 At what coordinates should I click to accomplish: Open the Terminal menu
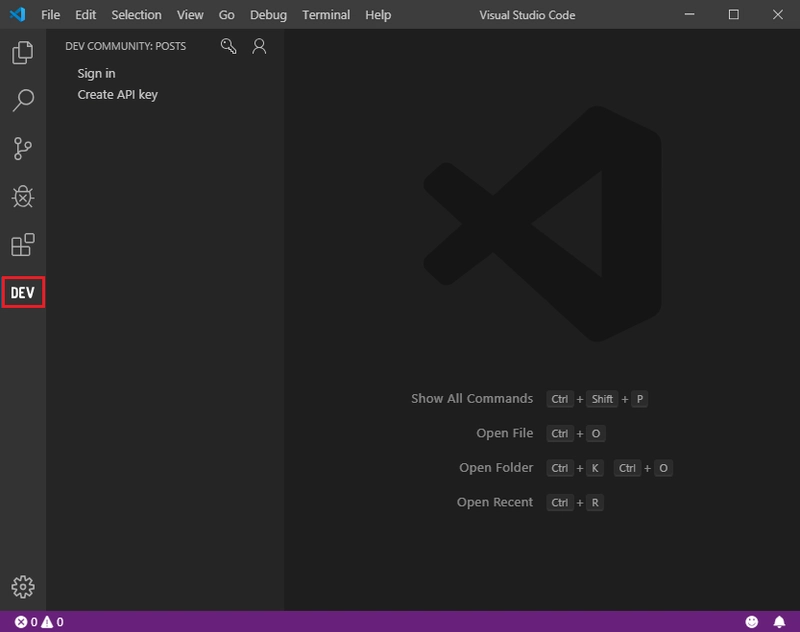[x=326, y=15]
